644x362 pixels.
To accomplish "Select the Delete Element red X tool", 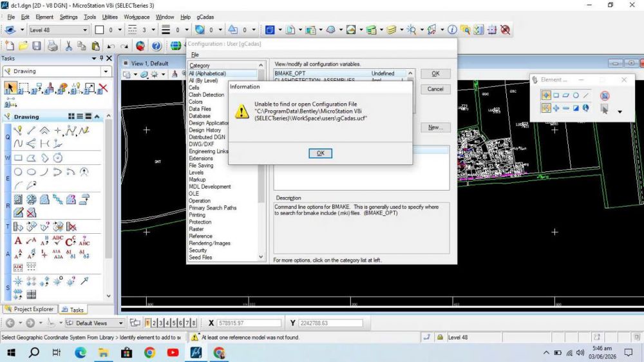I will click(103, 88).
